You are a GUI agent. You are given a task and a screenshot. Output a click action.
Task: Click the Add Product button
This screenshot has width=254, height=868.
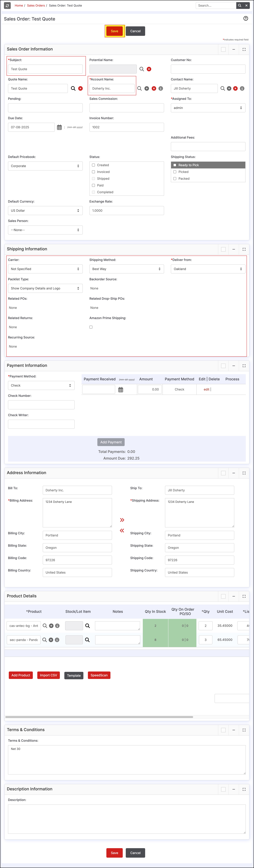tap(21, 675)
